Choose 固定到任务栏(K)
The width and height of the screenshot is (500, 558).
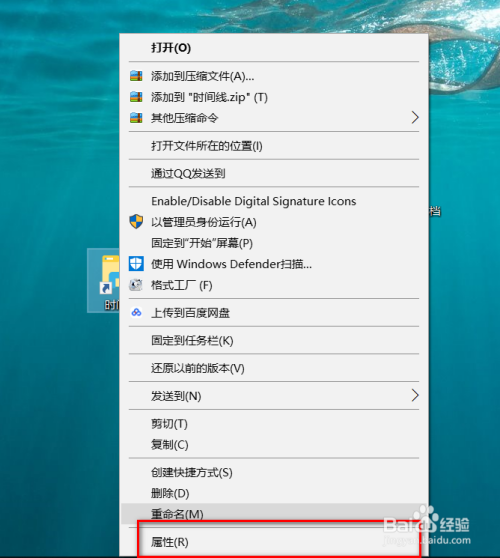(x=274, y=341)
